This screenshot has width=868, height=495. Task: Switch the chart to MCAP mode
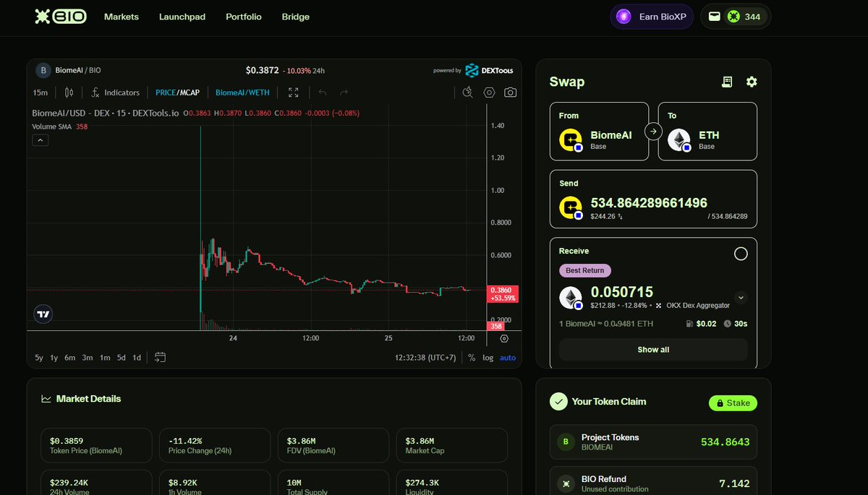190,92
